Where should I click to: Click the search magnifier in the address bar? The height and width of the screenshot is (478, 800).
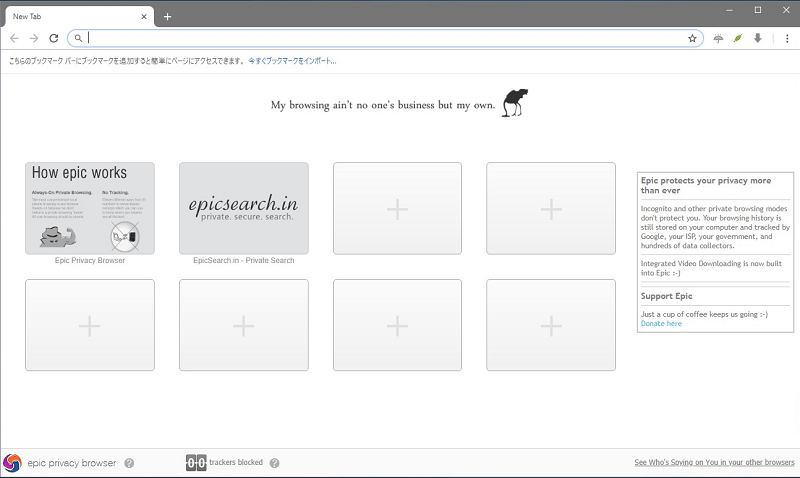(x=78, y=38)
